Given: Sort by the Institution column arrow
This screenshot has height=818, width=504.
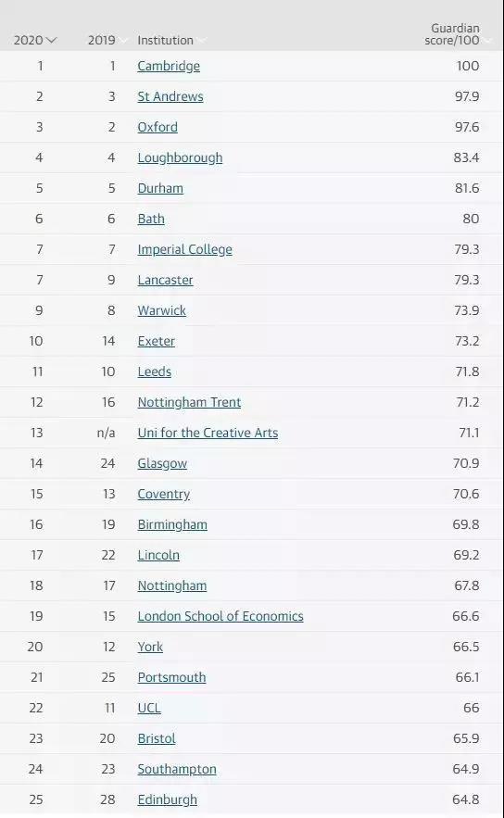Looking at the screenshot, I should coord(201,40).
